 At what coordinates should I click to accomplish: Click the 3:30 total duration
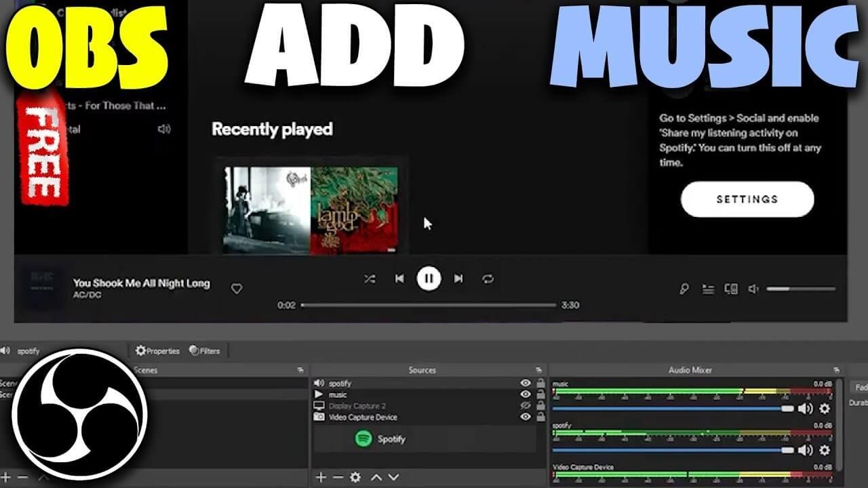point(570,305)
